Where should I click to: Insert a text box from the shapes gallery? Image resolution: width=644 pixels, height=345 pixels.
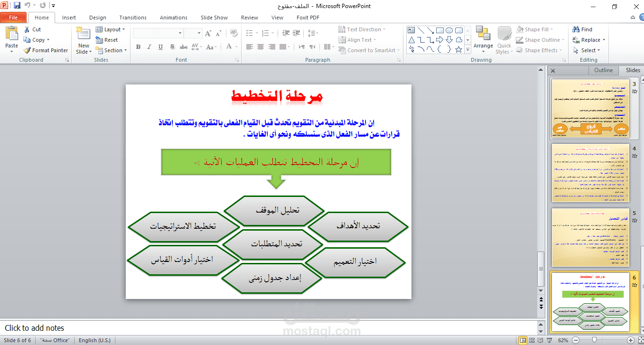tap(411, 30)
